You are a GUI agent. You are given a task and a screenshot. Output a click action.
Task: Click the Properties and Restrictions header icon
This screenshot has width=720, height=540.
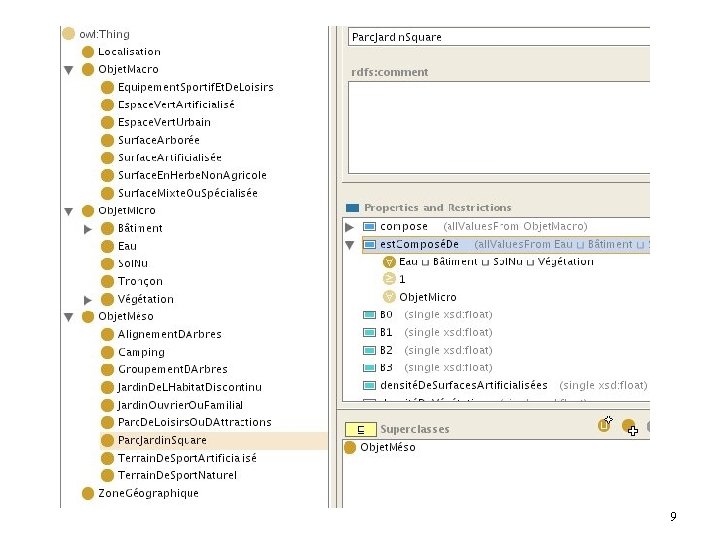352,208
